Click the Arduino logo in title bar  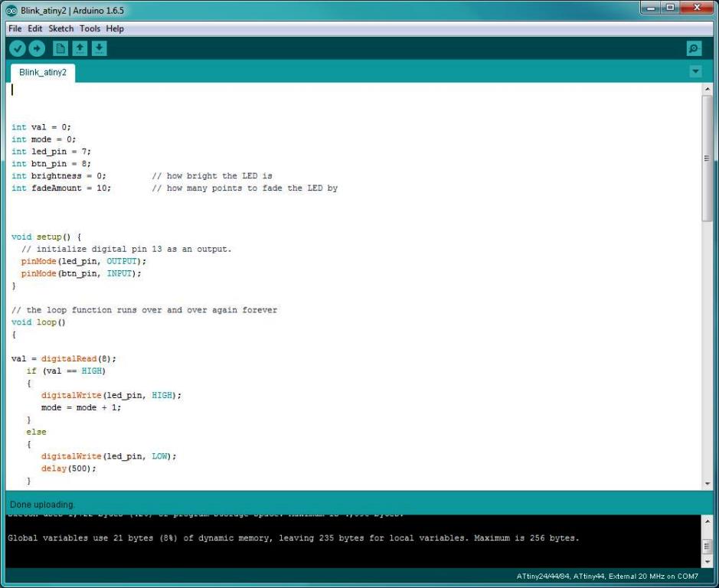click(x=11, y=10)
